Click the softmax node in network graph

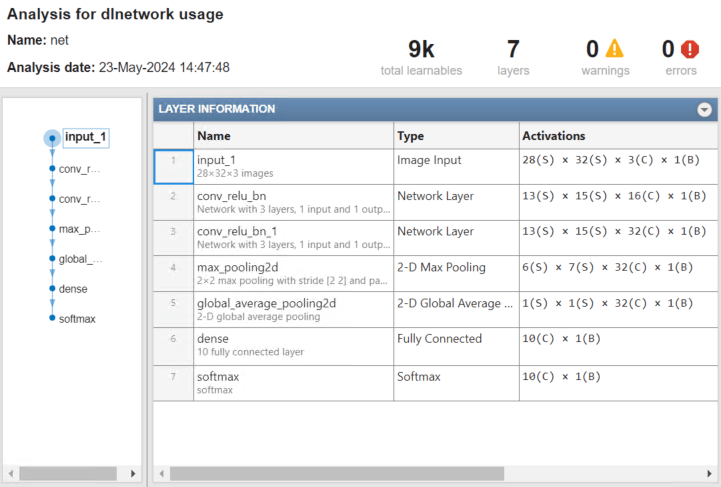tap(52, 318)
